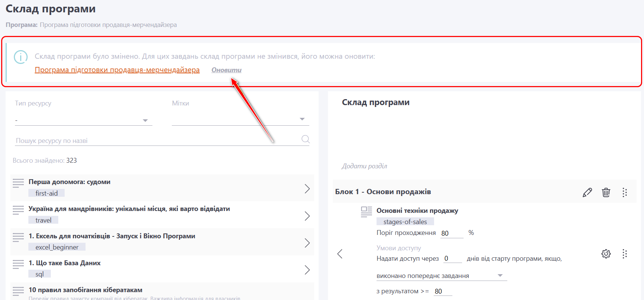Click the search magnifier icon
Screen dimensions: 644x300
point(306,139)
